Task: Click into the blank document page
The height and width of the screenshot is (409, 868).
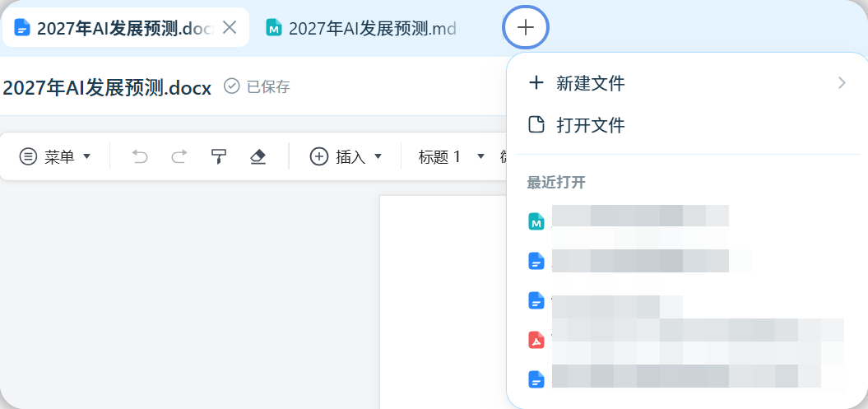Action: coord(443,302)
